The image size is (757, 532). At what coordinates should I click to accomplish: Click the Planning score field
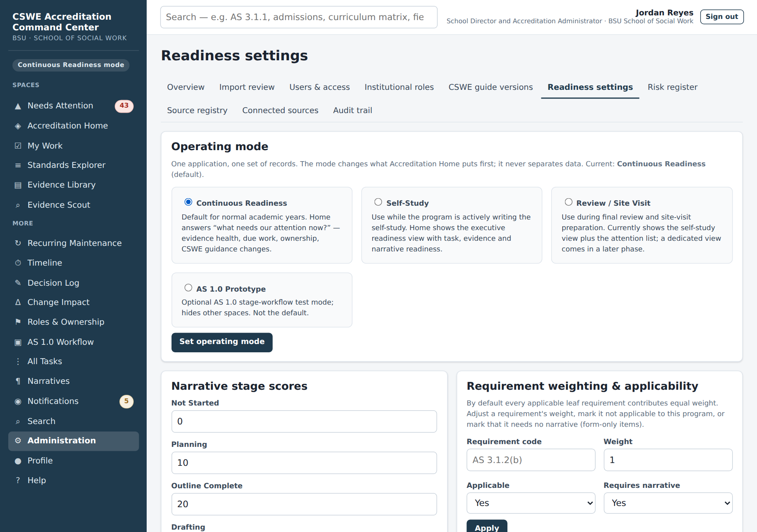304,463
